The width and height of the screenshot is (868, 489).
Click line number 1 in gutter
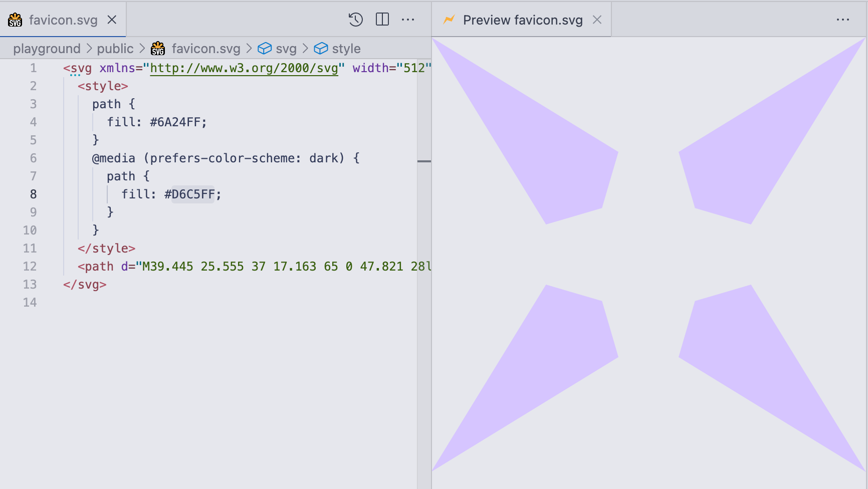(33, 68)
